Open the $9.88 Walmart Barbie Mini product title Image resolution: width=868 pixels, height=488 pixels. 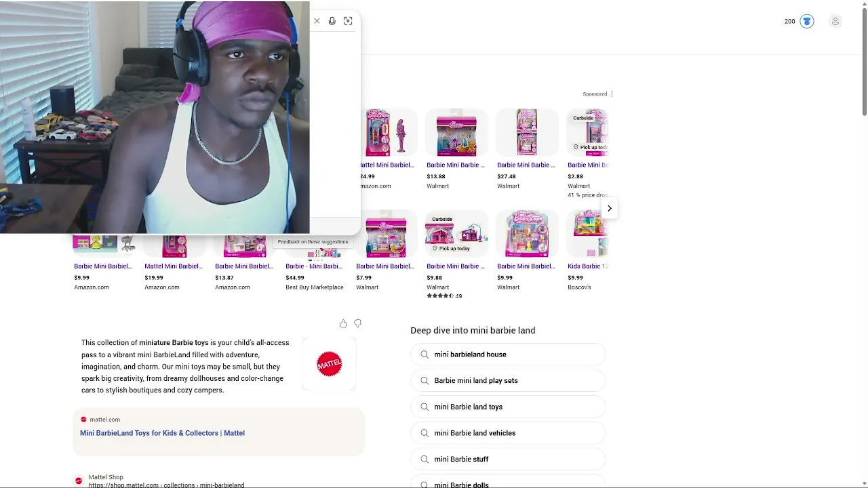coord(456,266)
